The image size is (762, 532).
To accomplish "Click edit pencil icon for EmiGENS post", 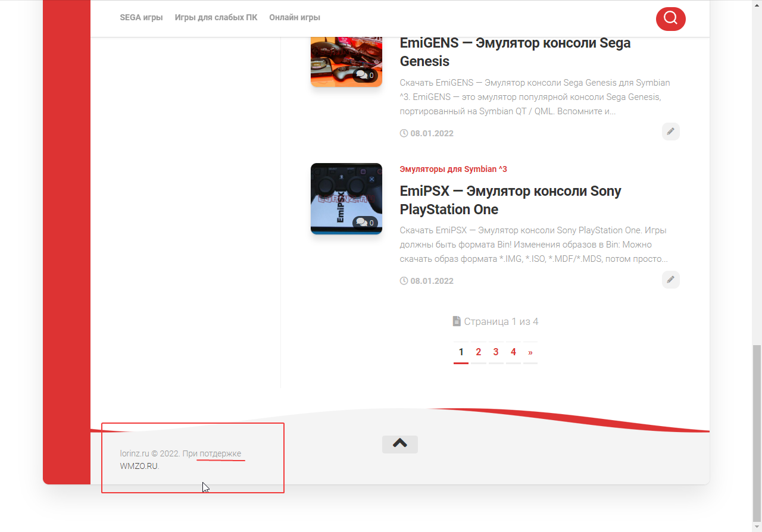I will (x=670, y=132).
